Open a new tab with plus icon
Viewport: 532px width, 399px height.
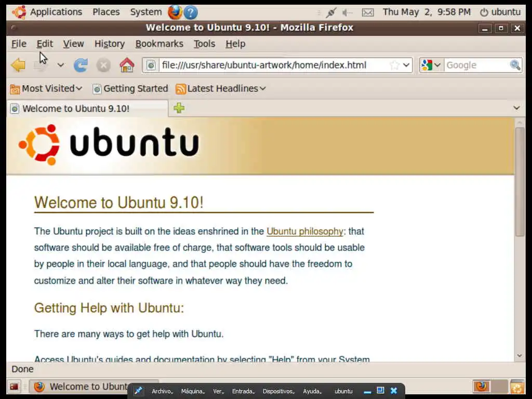tap(179, 108)
